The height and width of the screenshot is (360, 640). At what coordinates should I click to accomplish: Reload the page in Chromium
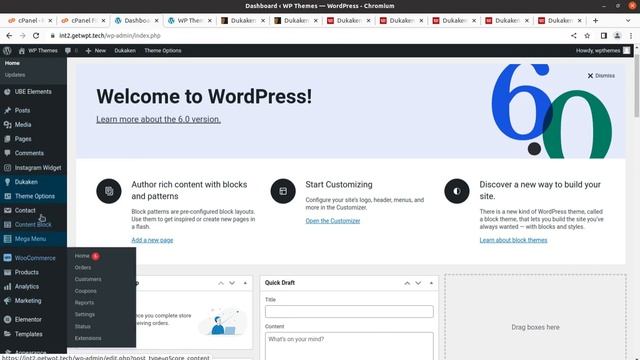36,36
